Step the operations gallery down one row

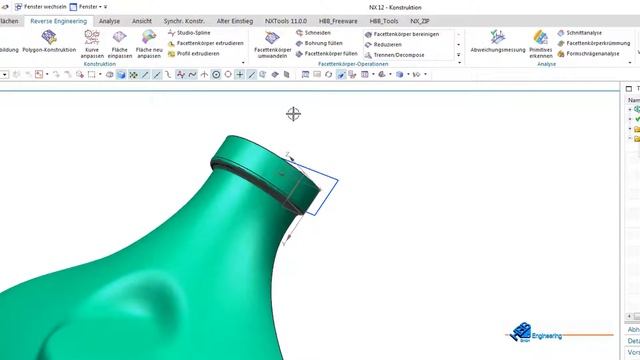click(x=458, y=44)
